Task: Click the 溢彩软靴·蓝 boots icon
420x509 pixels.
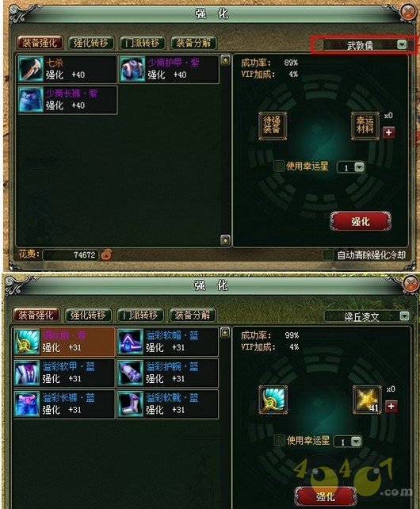Action: (131, 404)
